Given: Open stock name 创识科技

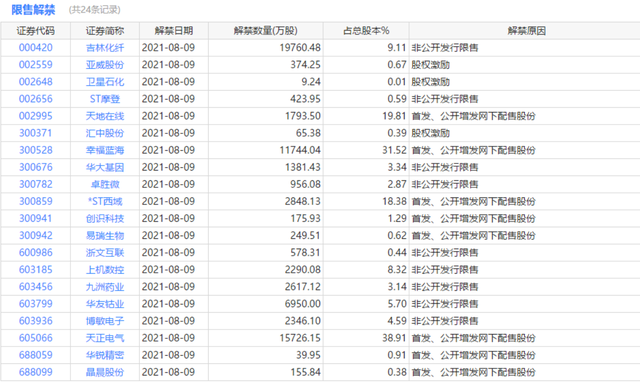Looking at the screenshot, I should (105, 219).
